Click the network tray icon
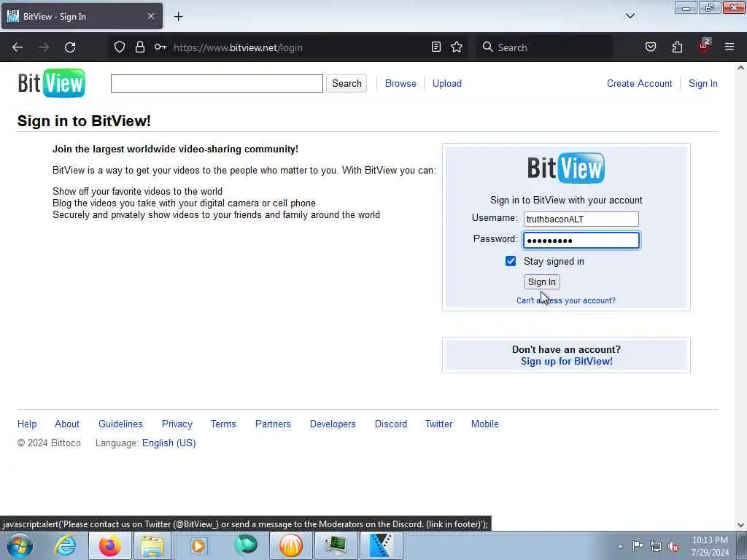Viewport: 747px width, 560px height. click(x=656, y=546)
